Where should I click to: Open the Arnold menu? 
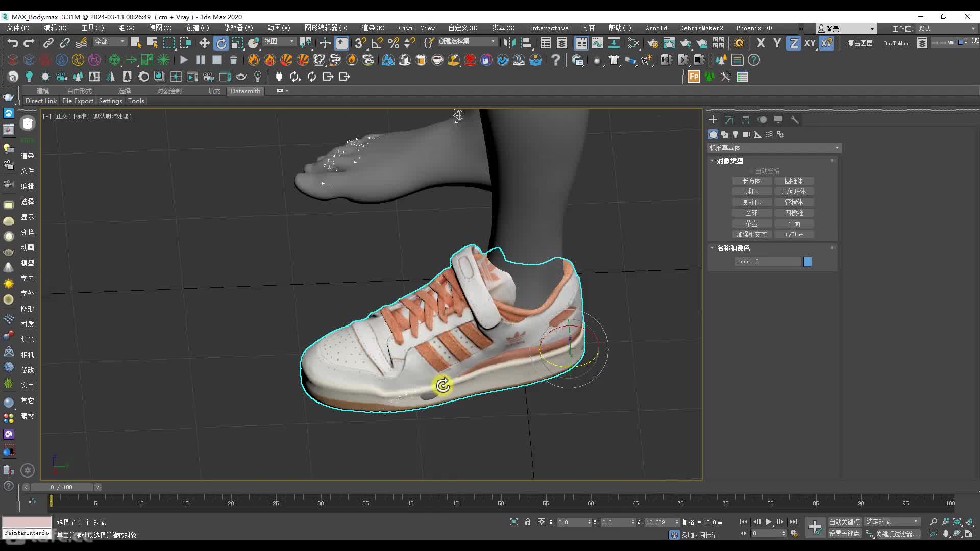coord(656,28)
